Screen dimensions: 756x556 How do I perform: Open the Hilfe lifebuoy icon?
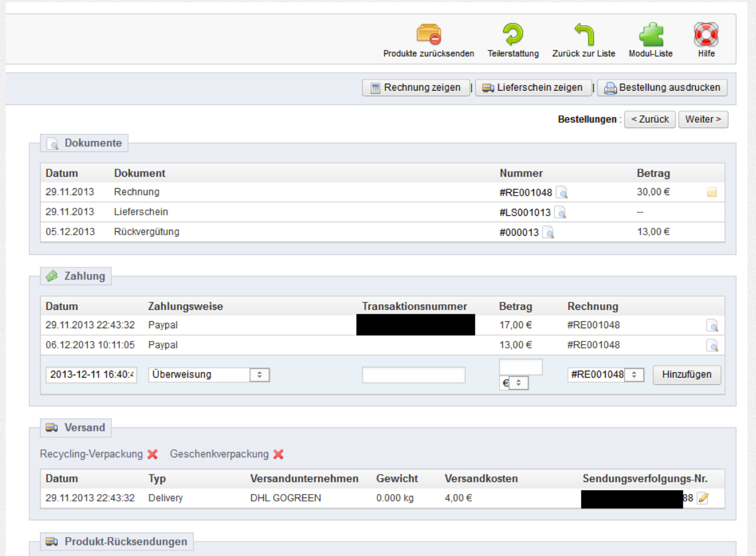[706, 34]
